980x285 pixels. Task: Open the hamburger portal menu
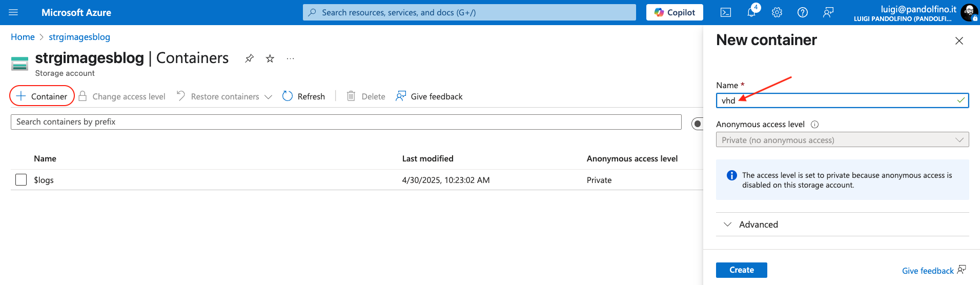13,12
